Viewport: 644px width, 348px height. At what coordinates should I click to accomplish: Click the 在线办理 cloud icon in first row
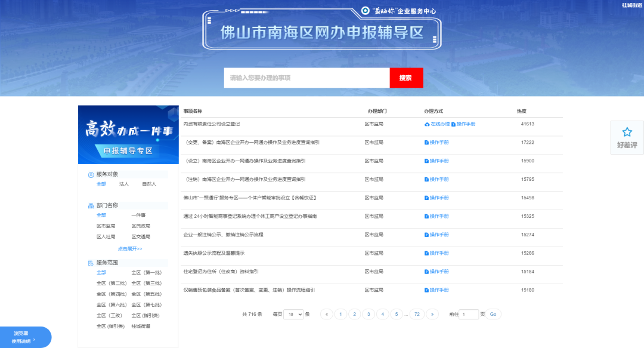(x=427, y=124)
